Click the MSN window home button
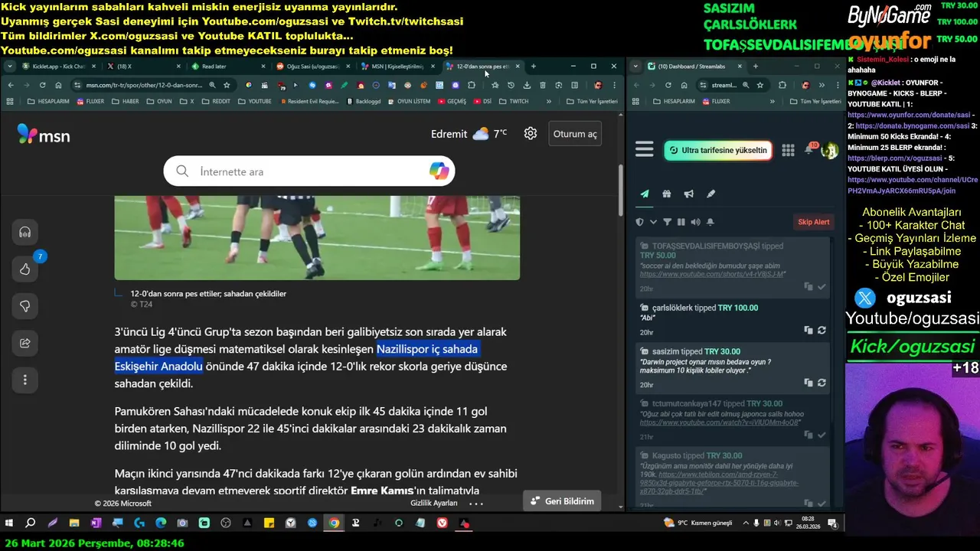 [58, 85]
